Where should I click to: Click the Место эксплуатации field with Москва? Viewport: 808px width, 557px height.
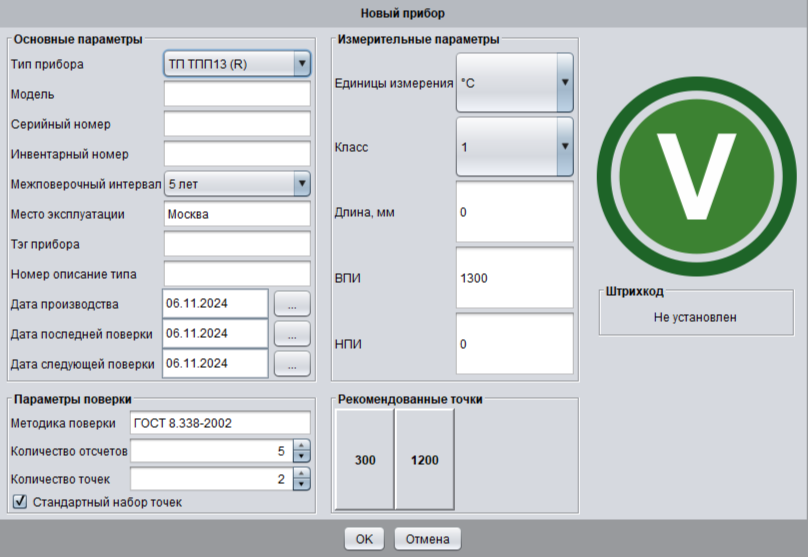coord(237,214)
